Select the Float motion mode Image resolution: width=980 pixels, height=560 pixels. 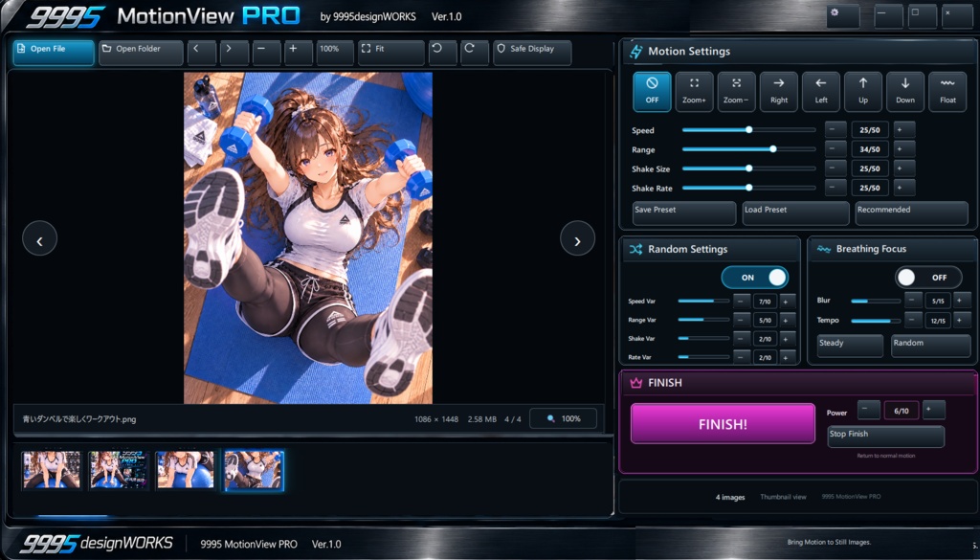(947, 91)
